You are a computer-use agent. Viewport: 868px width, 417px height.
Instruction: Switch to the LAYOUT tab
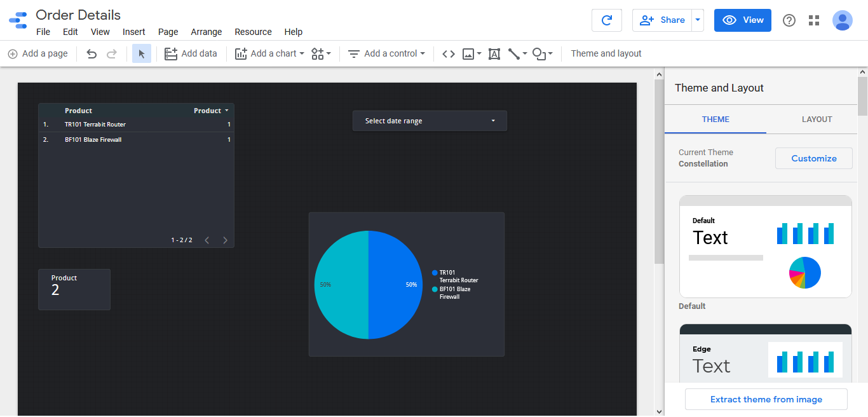pos(817,120)
